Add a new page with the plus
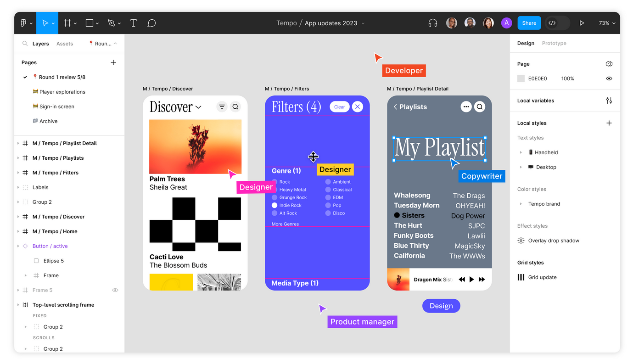 113,62
